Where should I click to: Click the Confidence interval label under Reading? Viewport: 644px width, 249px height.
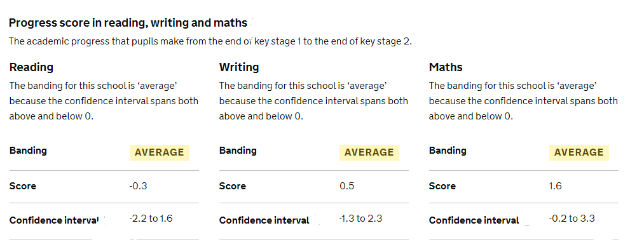[54, 220]
